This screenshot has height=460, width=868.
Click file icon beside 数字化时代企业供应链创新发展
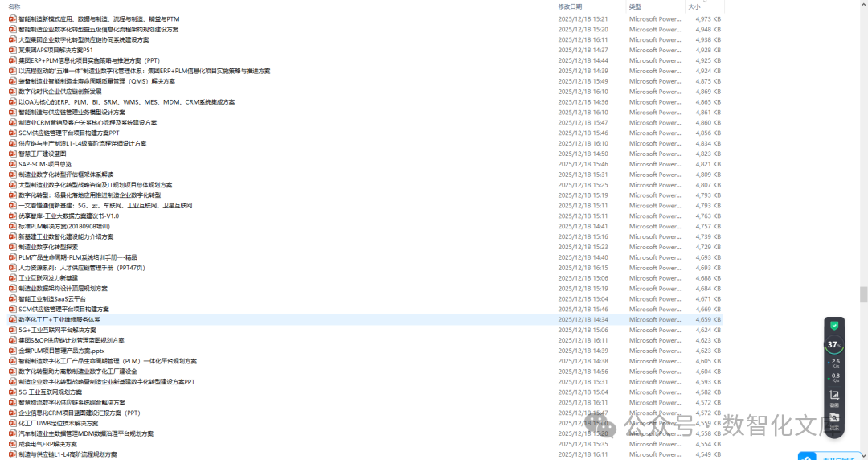(13, 92)
